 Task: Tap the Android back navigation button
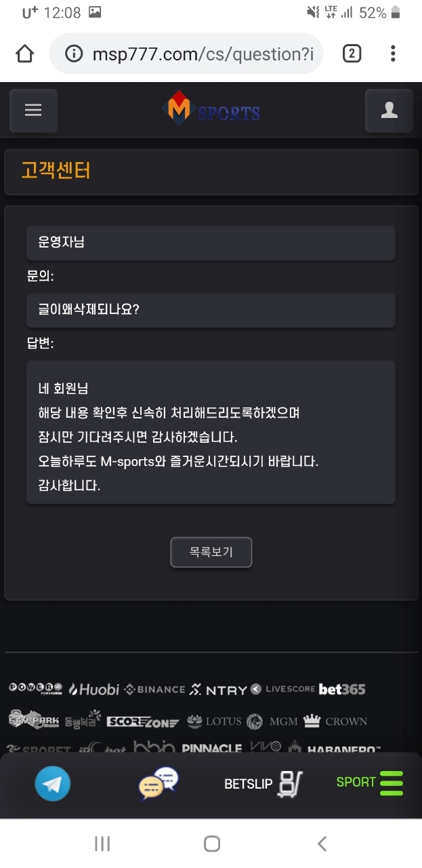322,844
